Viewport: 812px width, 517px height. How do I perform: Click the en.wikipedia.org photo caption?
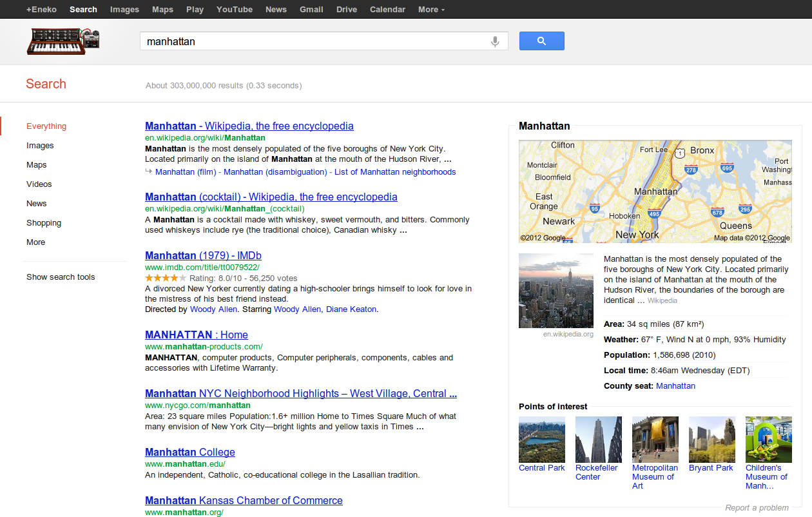tap(568, 334)
